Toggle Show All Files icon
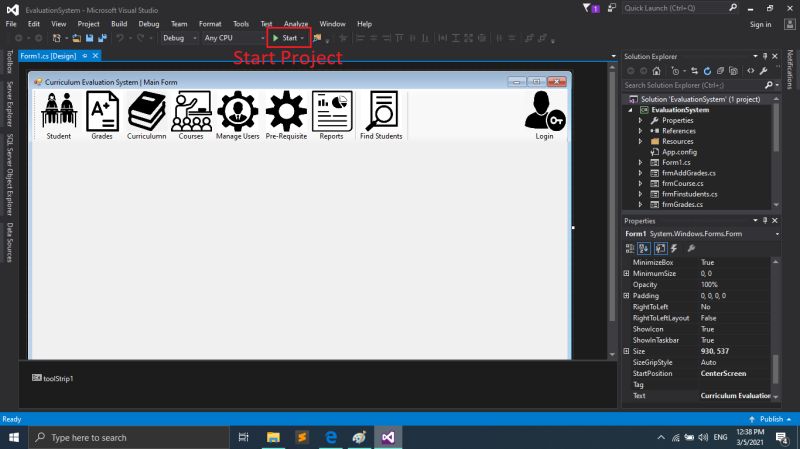This screenshot has height=449, width=800. pyautogui.click(x=733, y=71)
